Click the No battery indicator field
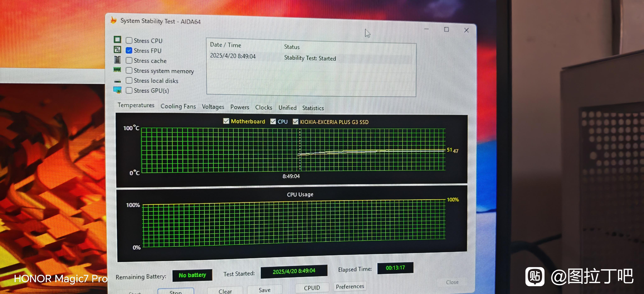The width and height of the screenshot is (644, 294). (192, 275)
